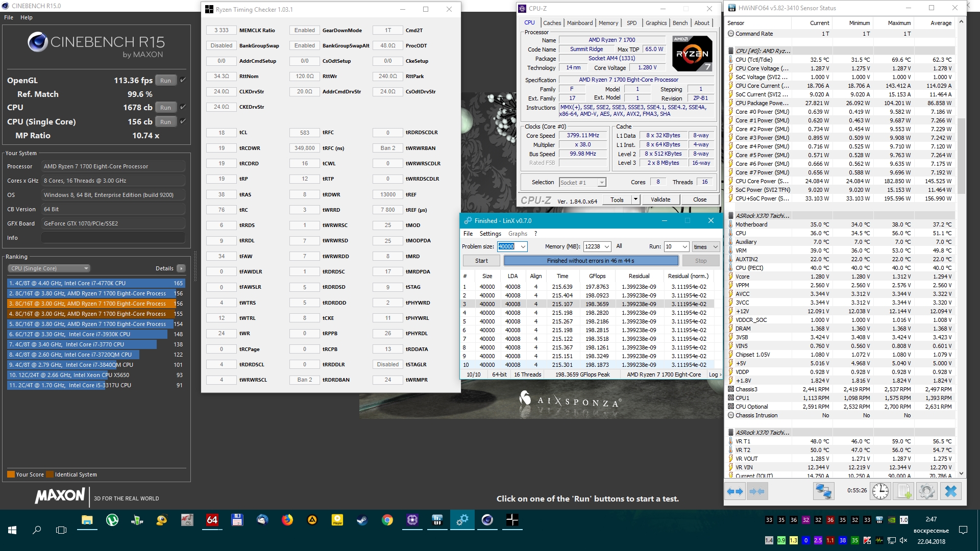Open Steam from the taskbar
The height and width of the screenshot is (551, 980).
[x=362, y=520]
